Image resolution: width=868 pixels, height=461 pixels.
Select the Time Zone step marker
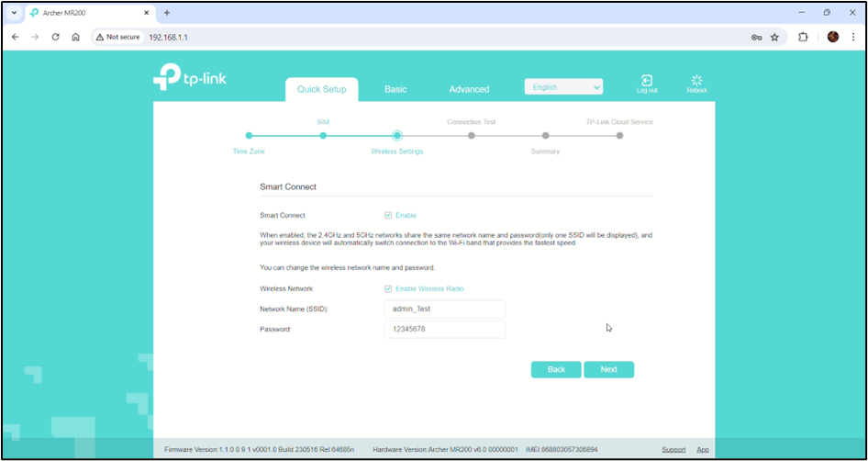(x=249, y=136)
